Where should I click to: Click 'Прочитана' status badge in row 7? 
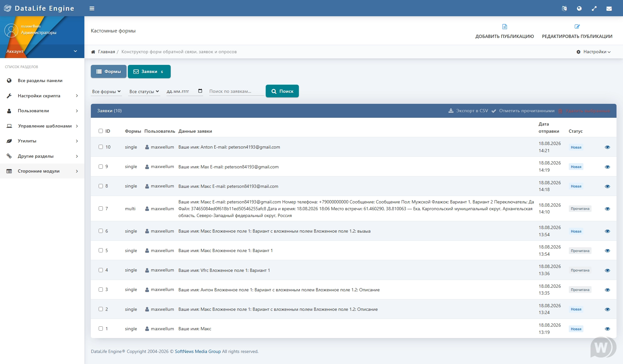click(580, 209)
